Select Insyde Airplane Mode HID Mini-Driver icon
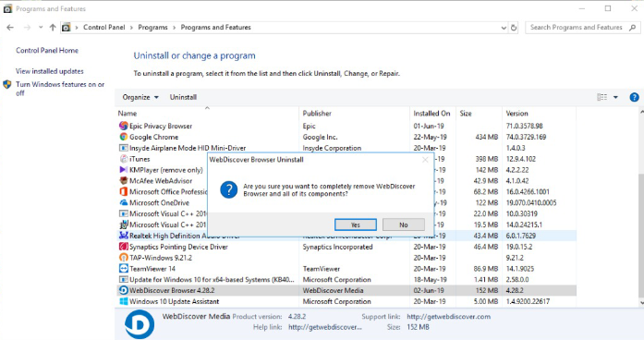 point(124,148)
